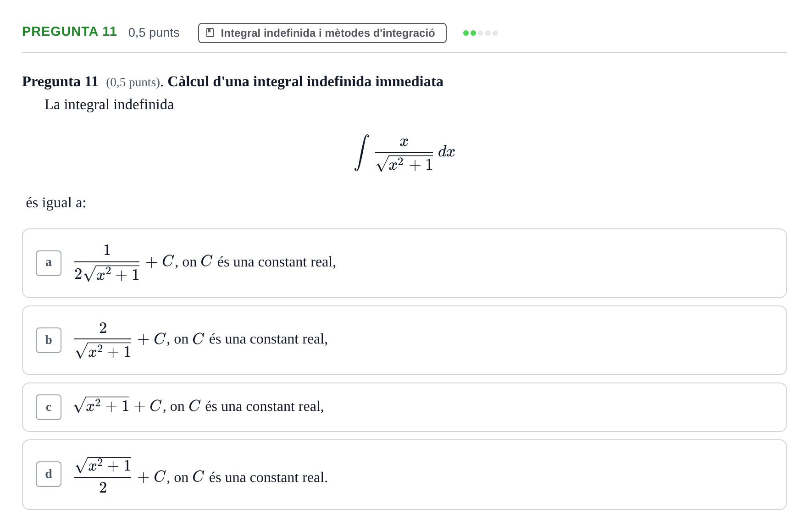The width and height of the screenshot is (809, 532).
Task: Click the PREGUNTA 11 green heading
Action: (69, 32)
